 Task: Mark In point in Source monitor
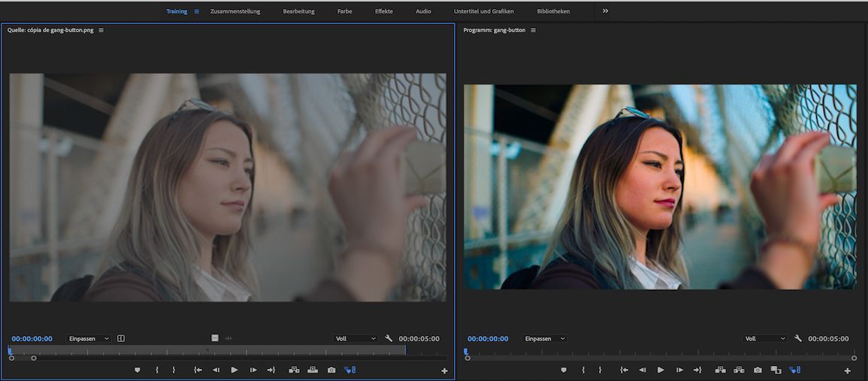tap(157, 370)
